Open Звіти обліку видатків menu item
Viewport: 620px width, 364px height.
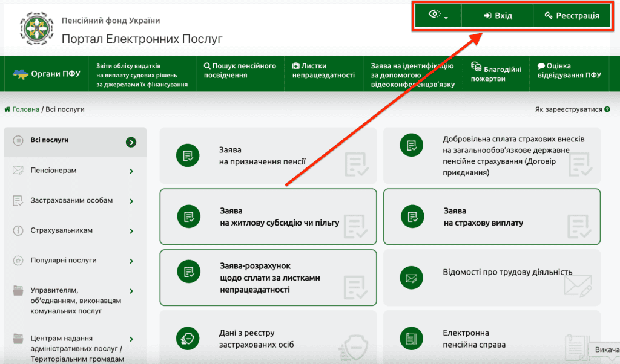(142, 75)
